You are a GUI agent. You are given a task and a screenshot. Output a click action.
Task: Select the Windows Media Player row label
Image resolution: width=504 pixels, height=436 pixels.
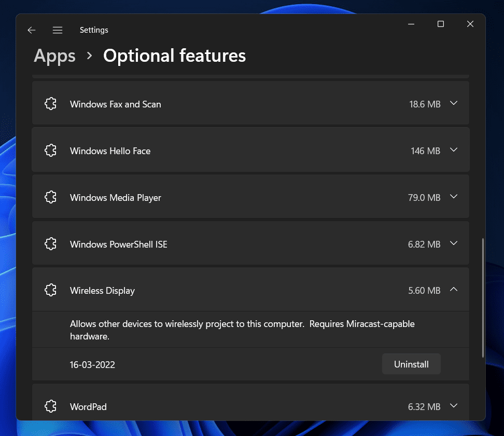click(x=116, y=198)
